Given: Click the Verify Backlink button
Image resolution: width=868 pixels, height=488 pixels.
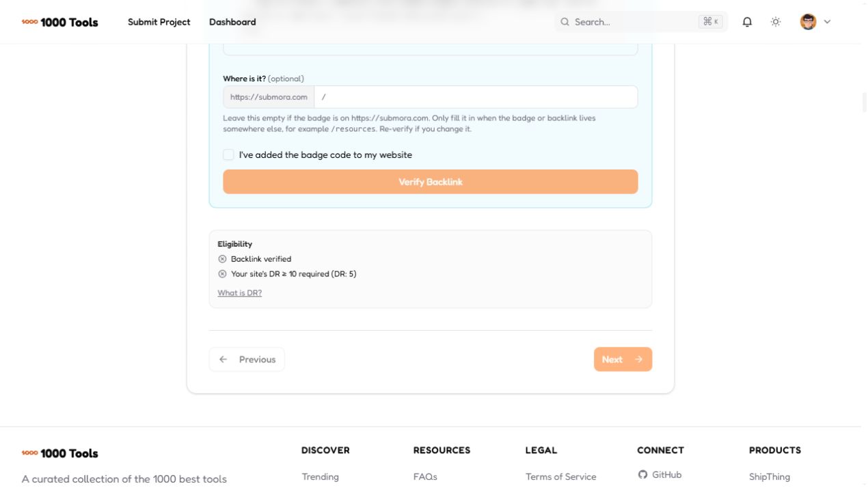Looking at the screenshot, I should click(431, 182).
